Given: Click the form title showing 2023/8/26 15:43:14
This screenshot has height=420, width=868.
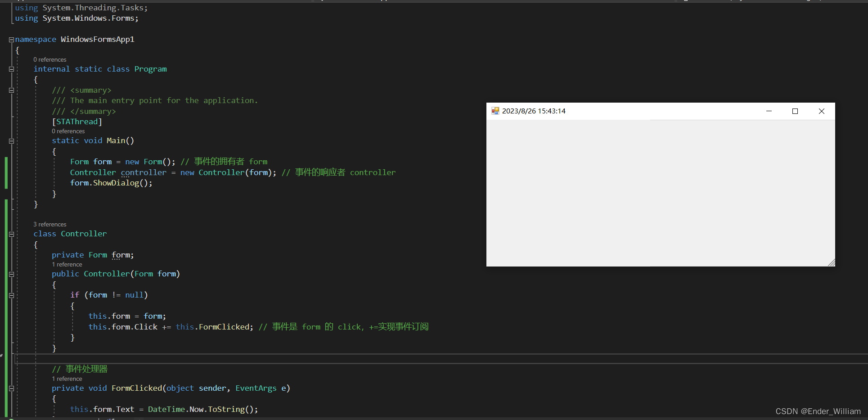Looking at the screenshot, I should [x=534, y=111].
